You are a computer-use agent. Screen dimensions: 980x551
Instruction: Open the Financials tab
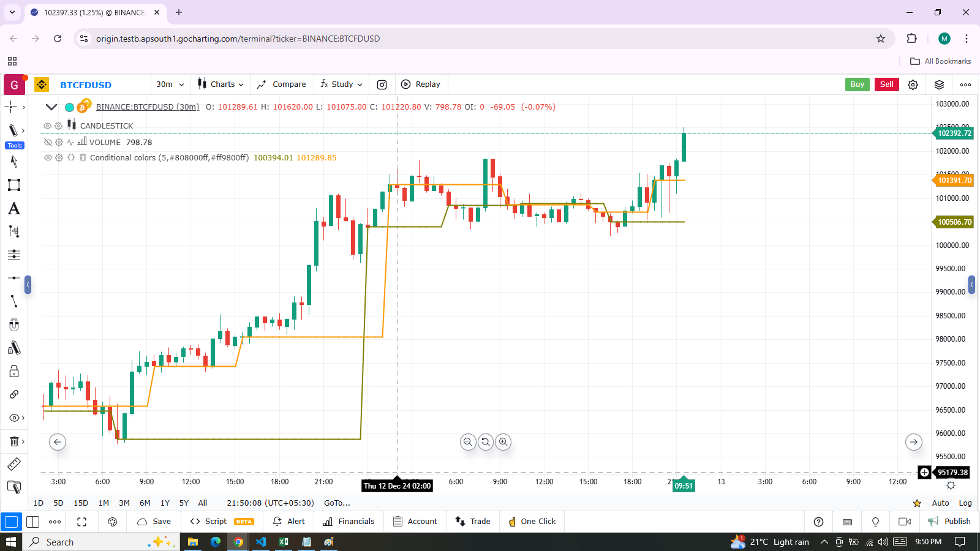tap(349, 522)
